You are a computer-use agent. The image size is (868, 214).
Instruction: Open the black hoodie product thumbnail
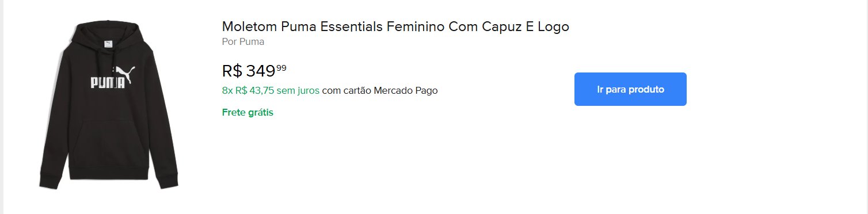tap(109, 105)
